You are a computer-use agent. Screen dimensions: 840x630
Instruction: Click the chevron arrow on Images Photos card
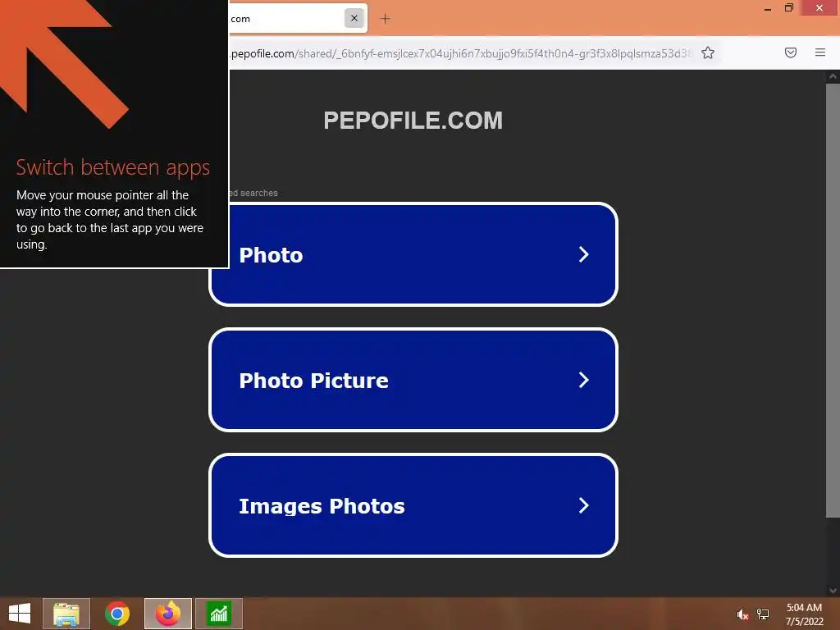pyautogui.click(x=584, y=505)
